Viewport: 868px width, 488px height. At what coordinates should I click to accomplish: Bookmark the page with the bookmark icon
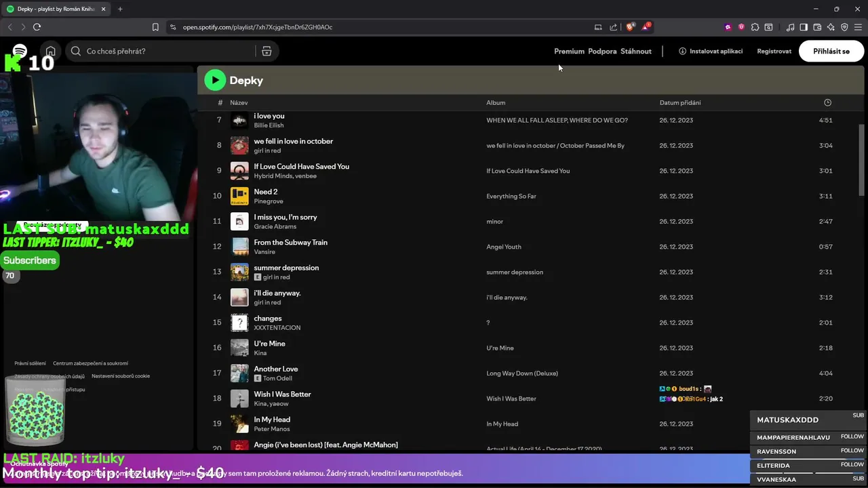[x=155, y=27]
